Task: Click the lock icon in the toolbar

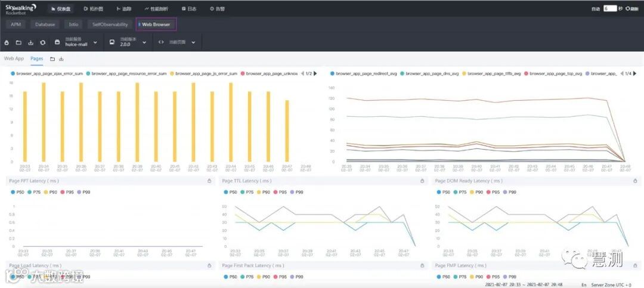Action: point(6,42)
